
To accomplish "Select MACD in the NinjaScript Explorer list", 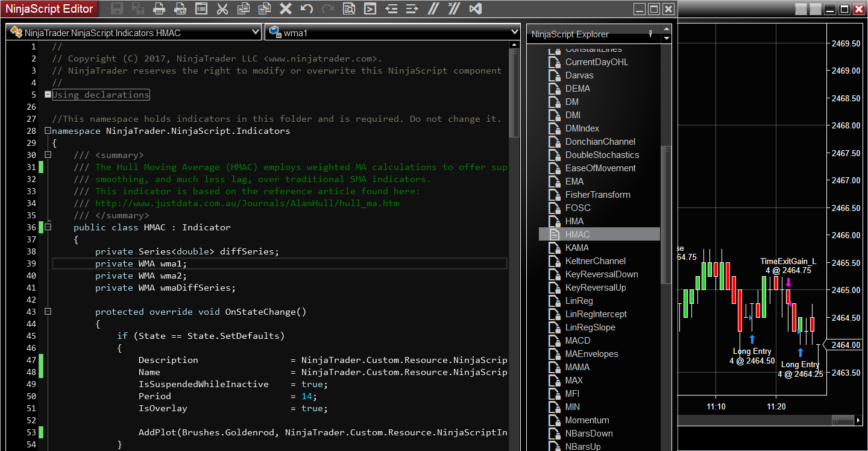I will [x=577, y=341].
